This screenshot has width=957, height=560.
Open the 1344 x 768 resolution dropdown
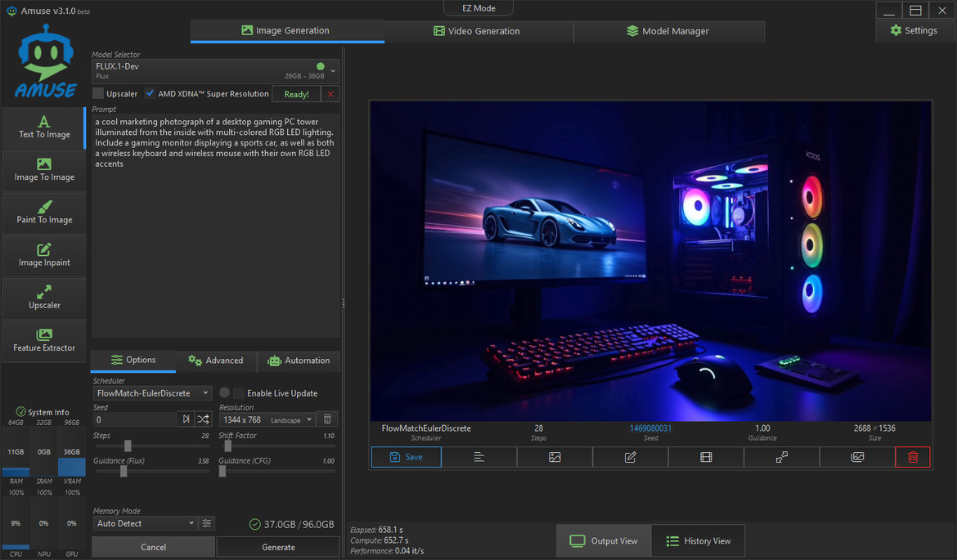[x=267, y=419]
